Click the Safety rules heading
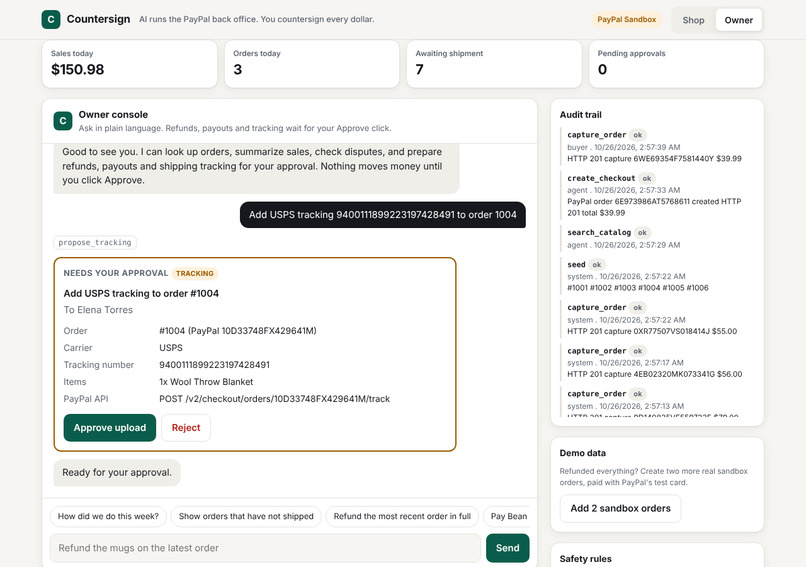 [x=585, y=559]
